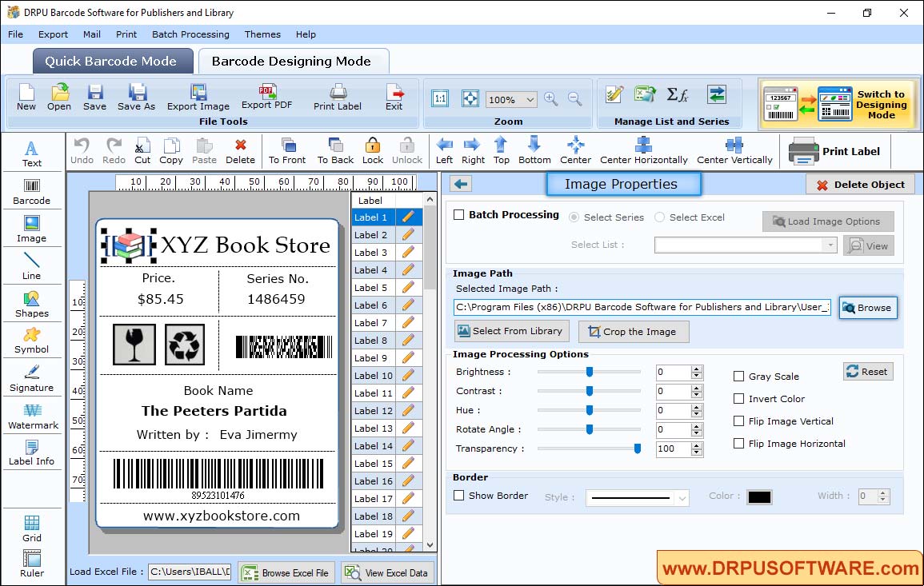Click the pencil edit icon for Label 5

[408, 288]
